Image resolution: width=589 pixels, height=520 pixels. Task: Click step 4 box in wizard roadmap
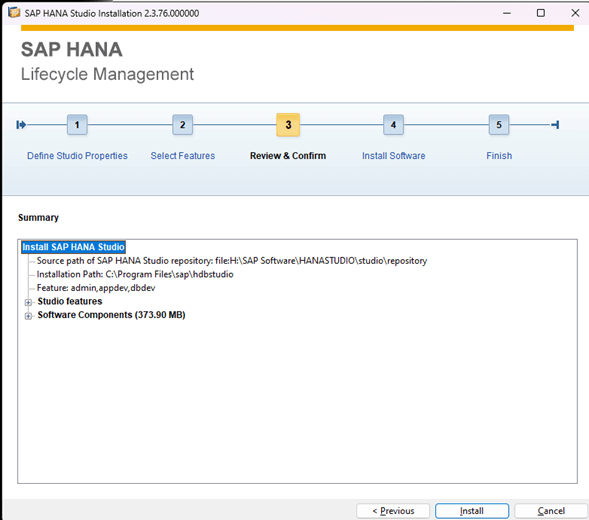[x=393, y=125]
